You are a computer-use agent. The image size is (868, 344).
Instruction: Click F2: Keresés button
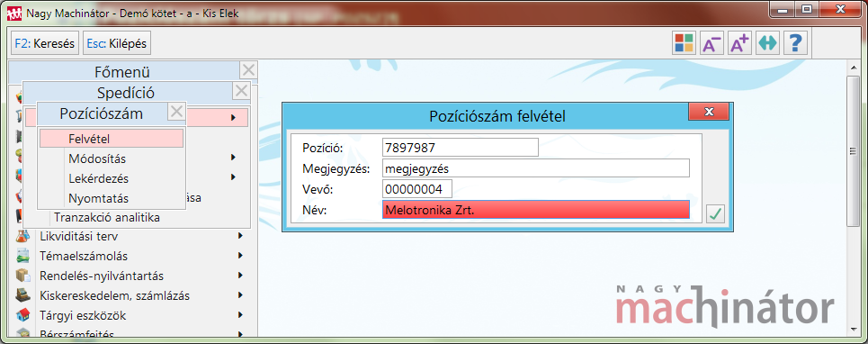pyautogui.click(x=44, y=44)
